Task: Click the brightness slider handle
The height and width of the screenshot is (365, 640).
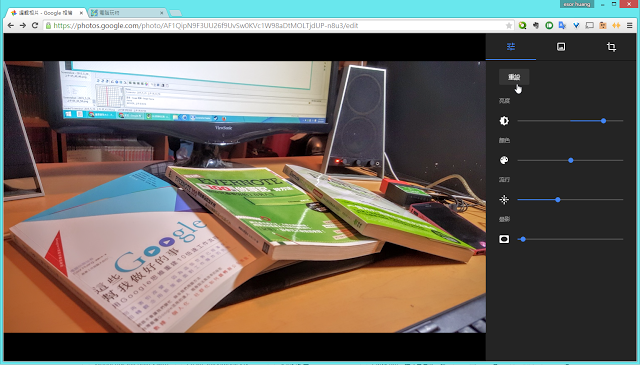Action: 603,121
